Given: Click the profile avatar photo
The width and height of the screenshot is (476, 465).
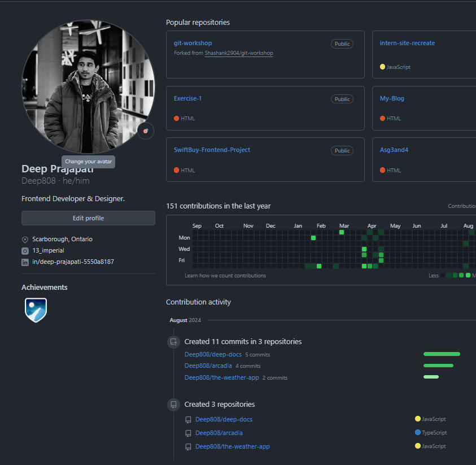Looking at the screenshot, I should [88, 86].
